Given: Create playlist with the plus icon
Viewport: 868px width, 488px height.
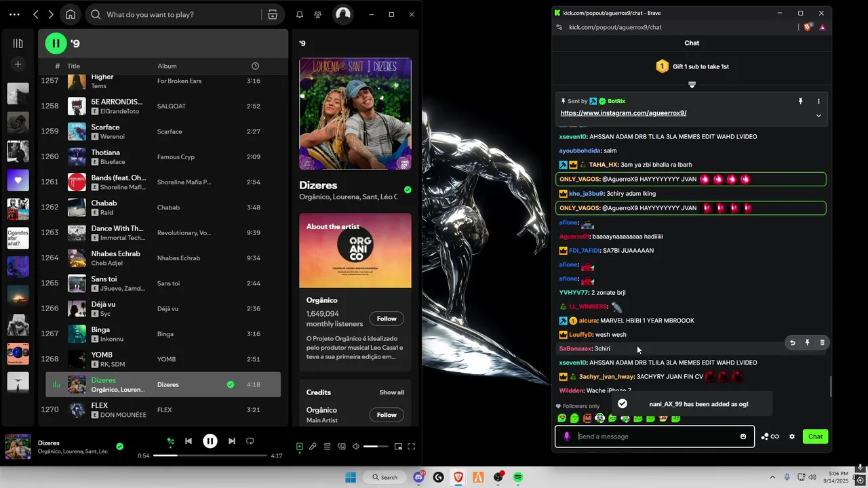Looking at the screenshot, I should point(18,64).
